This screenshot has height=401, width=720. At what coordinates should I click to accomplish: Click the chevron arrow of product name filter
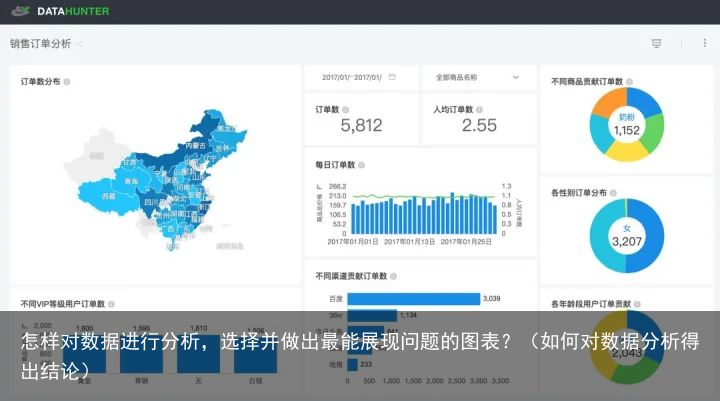click(x=516, y=77)
